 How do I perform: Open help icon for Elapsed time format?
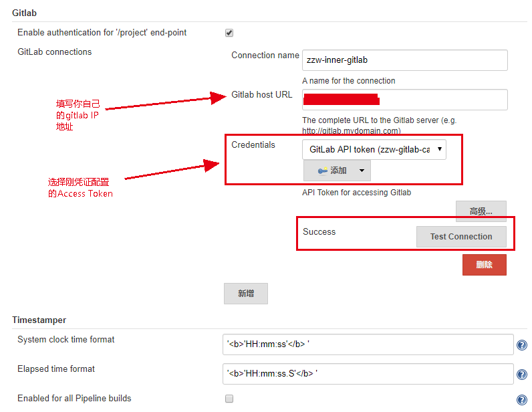coord(522,375)
